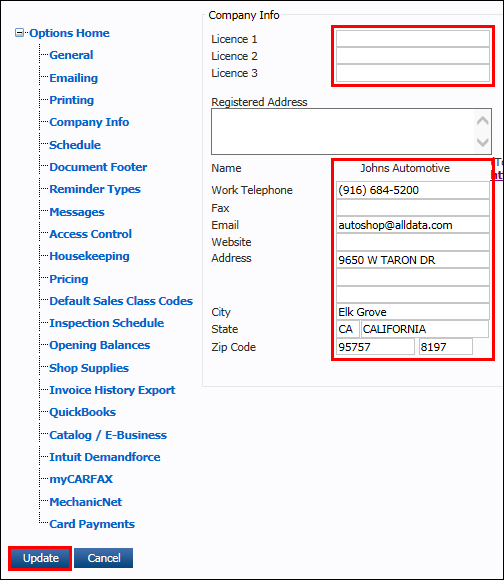Click the 9650 W TARON DR address field
Viewport: 504px width, 580px height.
point(413,260)
